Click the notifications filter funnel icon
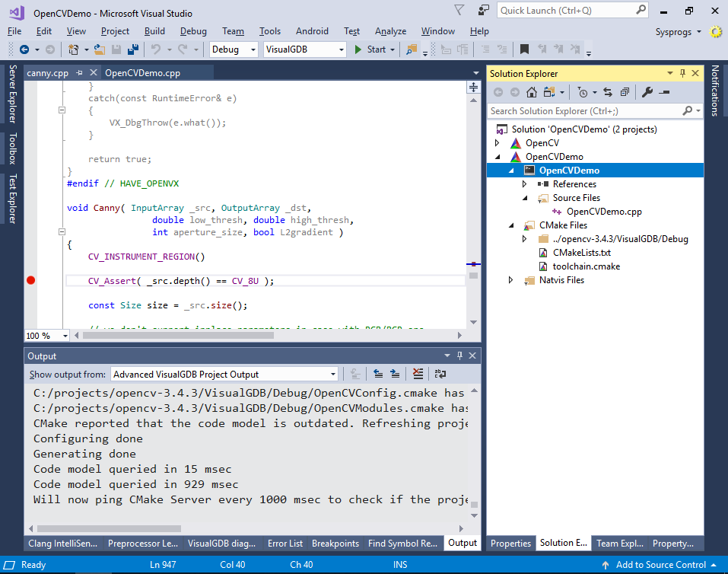Viewport: 728px width, 574px height. point(459,10)
